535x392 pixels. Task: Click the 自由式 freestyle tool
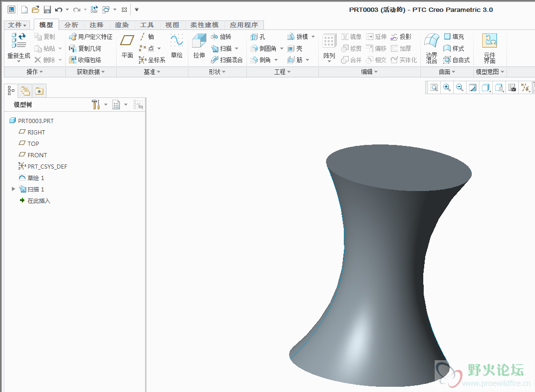457,60
